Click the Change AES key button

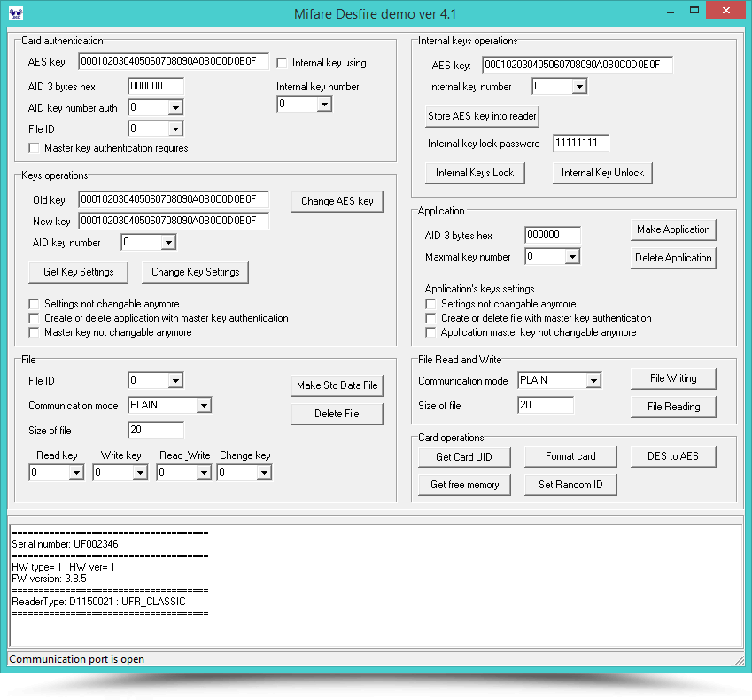[x=337, y=201]
